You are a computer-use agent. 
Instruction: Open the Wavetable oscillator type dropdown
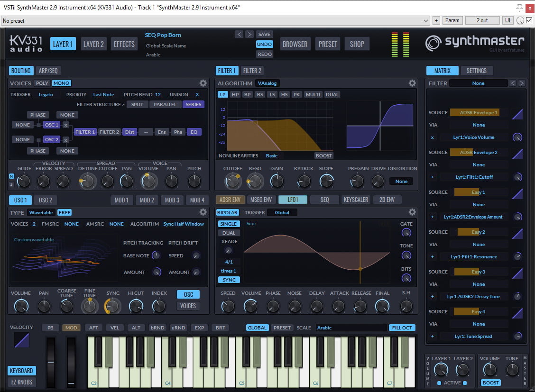coord(41,212)
